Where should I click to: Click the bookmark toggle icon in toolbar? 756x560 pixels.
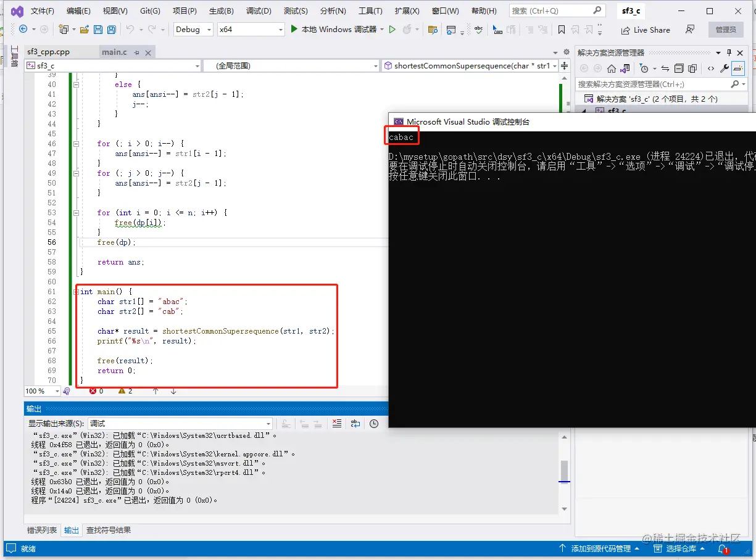[x=561, y=29]
